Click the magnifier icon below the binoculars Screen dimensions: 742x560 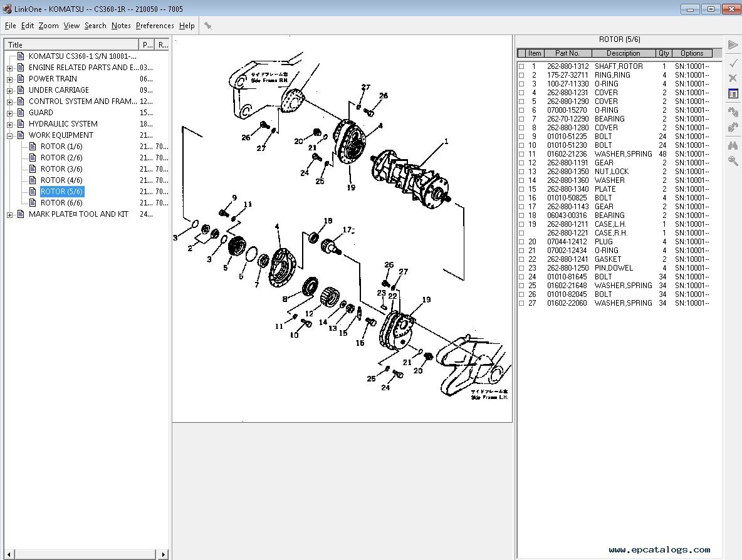click(733, 161)
